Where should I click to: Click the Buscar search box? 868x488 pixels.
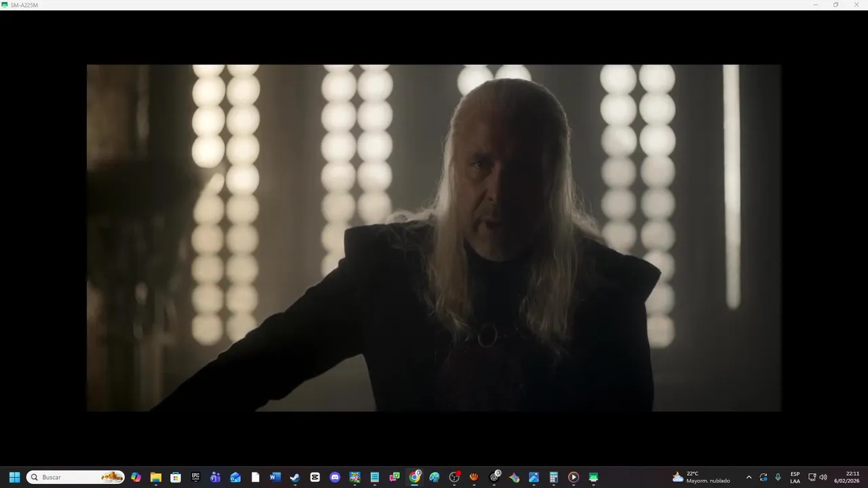(75, 477)
